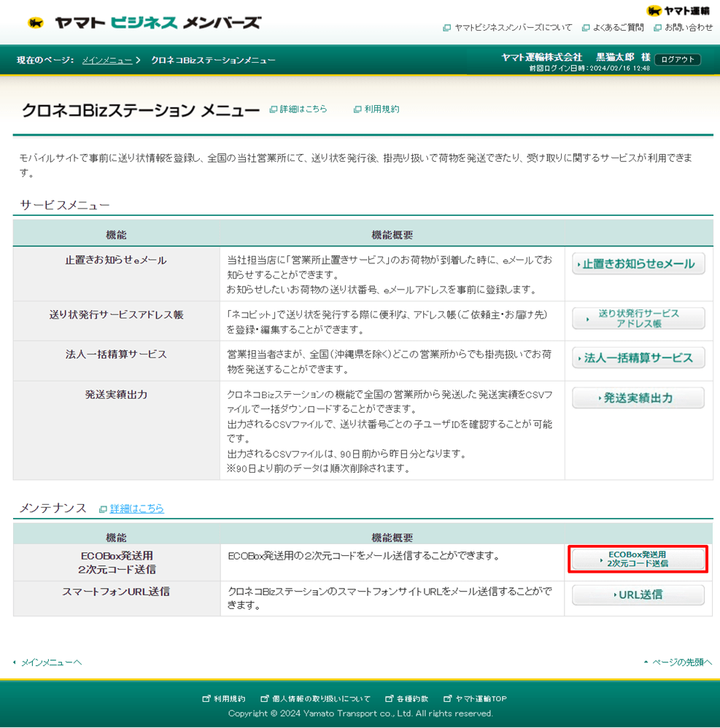Click the ECOBox発送用 2次元コード送信 name cell

point(116,562)
